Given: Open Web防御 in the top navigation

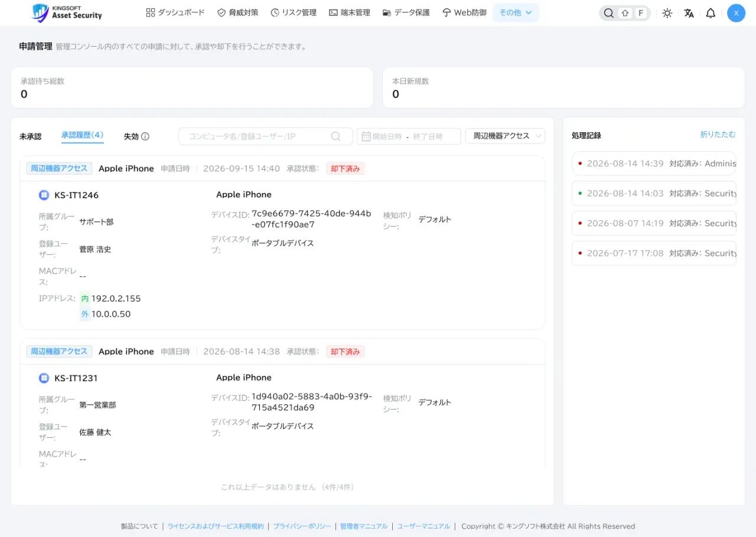Looking at the screenshot, I should tap(465, 12).
